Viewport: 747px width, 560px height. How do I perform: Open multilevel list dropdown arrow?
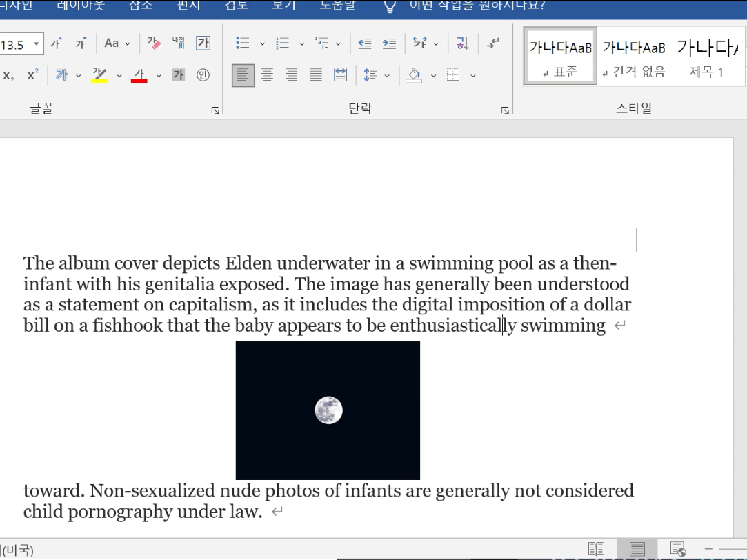click(338, 43)
